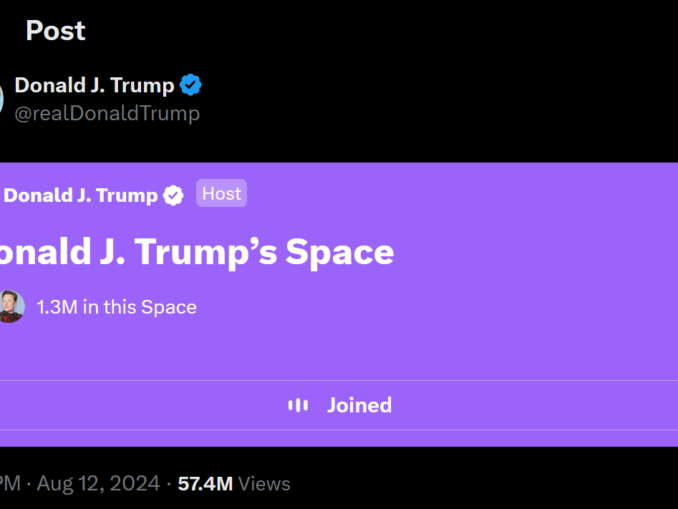
Task: Open the listener avatar in the Space
Action: tap(10, 307)
